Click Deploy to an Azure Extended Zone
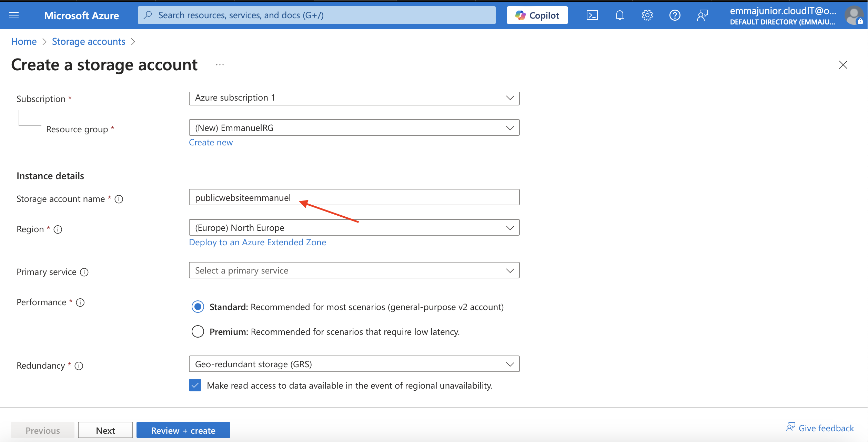 click(x=258, y=242)
